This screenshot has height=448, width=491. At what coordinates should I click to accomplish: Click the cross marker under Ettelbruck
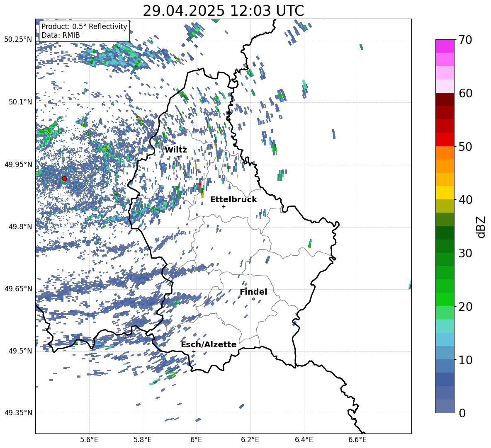tap(224, 206)
